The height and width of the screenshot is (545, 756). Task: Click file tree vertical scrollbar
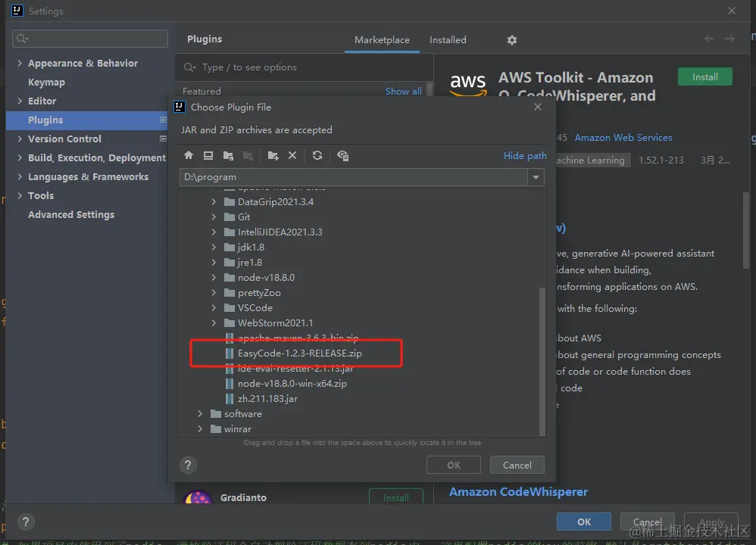pos(542,361)
